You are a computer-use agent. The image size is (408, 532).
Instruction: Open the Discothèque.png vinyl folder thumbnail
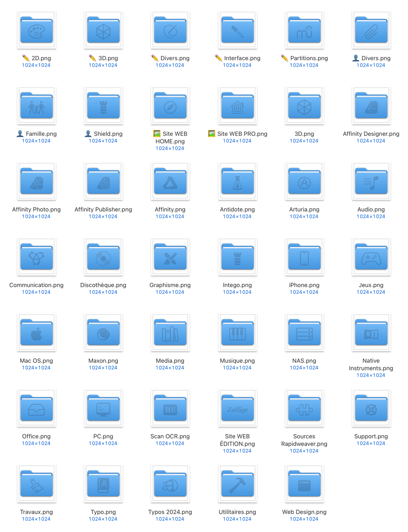tap(103, 257)
